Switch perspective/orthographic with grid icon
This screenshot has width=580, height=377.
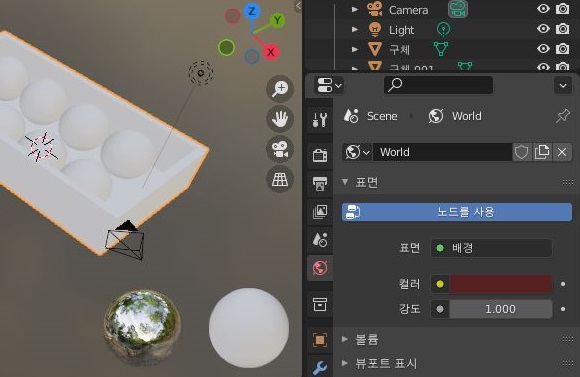[x=280, y=179]
